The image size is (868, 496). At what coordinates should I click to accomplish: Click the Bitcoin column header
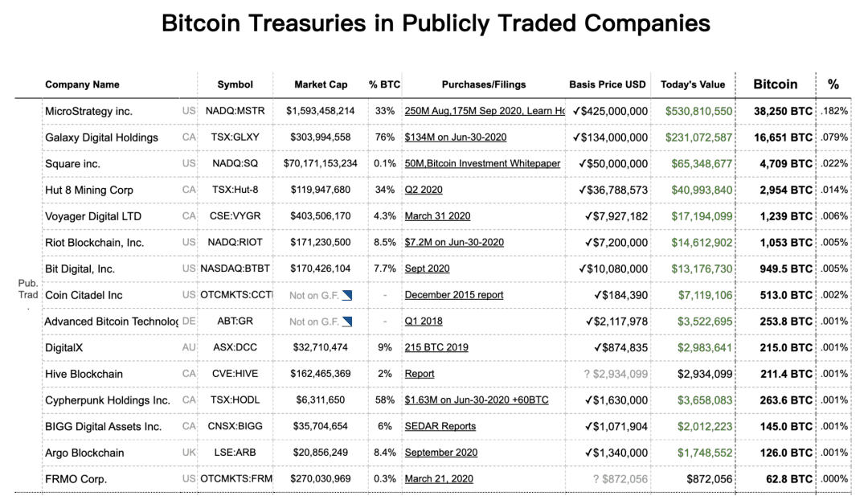tap(775, 84)
